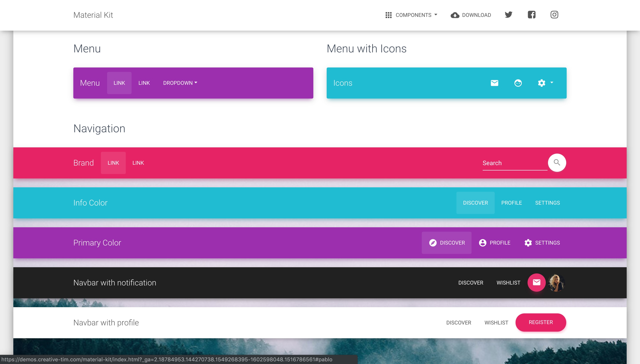Open the Dropdown menu in purple Menu bar

180,83
